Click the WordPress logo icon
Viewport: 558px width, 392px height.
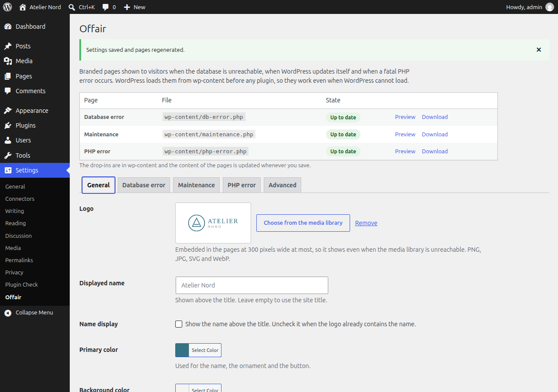(x=7, y=7)
